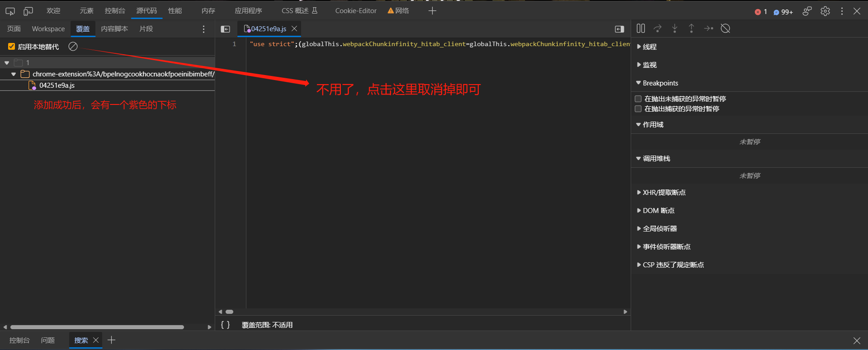Open the Application (应用程序) tab

click(x=248, y=11)
